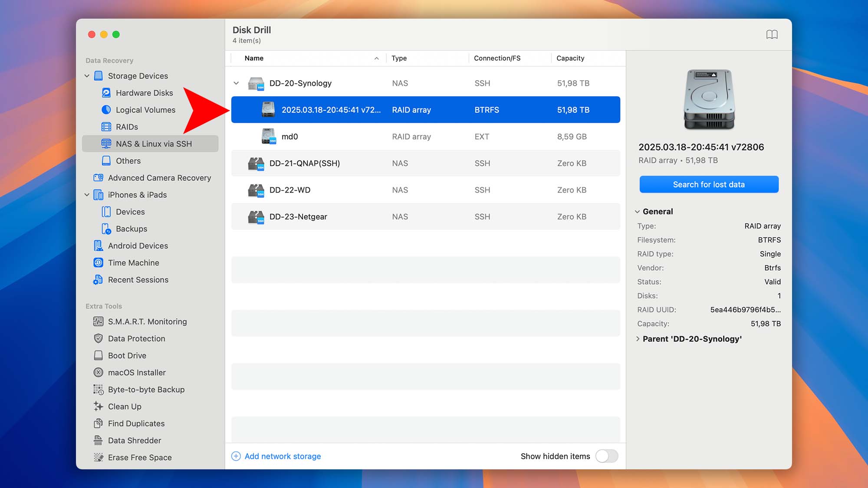Click the large disk drive image

[709, 99]
